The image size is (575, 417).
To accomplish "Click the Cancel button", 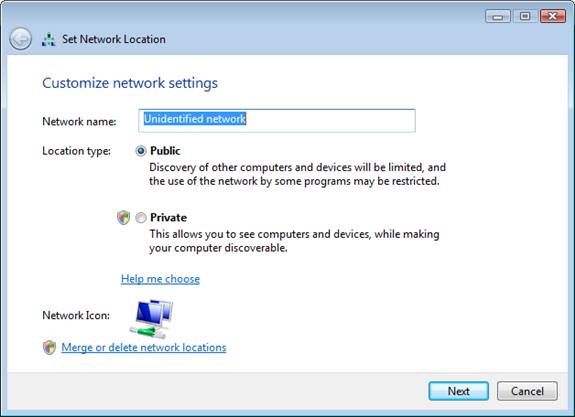I will tap(527, 391).
